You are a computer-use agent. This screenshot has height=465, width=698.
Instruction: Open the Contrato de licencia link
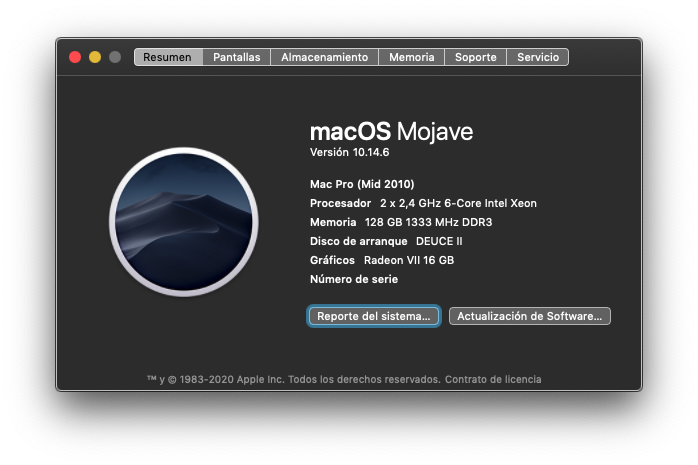pos(493,380)
